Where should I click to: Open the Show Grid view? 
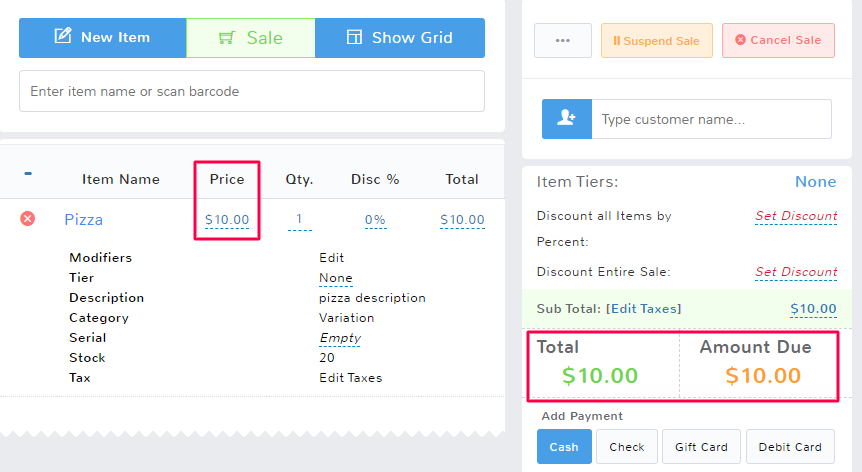coord(400,38)
